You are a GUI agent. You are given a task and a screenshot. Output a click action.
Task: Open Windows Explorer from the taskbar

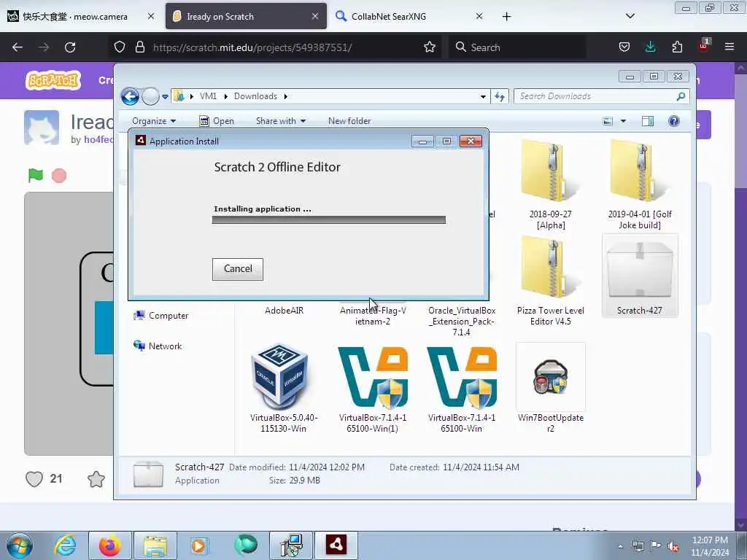pos(155,545)
